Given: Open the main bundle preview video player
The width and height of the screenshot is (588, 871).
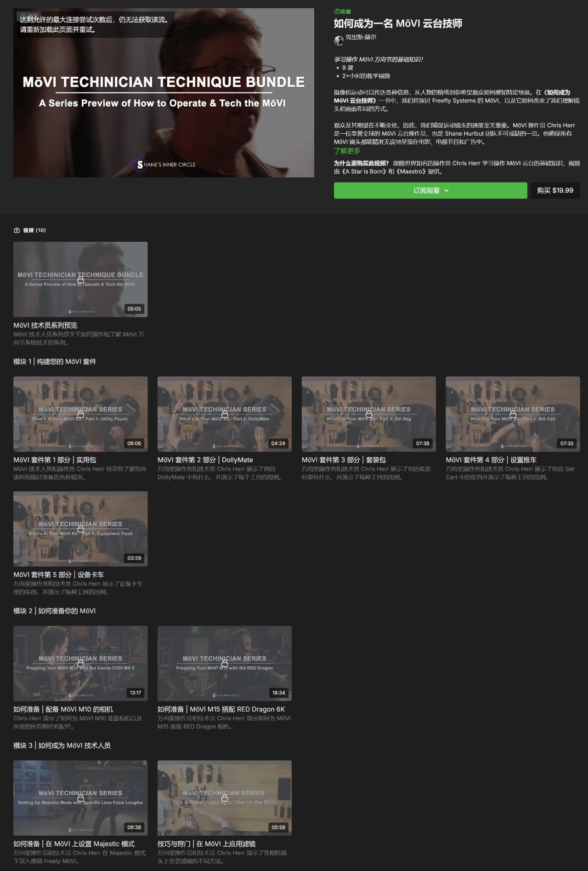Looking at the screenshot, I should pyautogui.click(x=164, y=93).
